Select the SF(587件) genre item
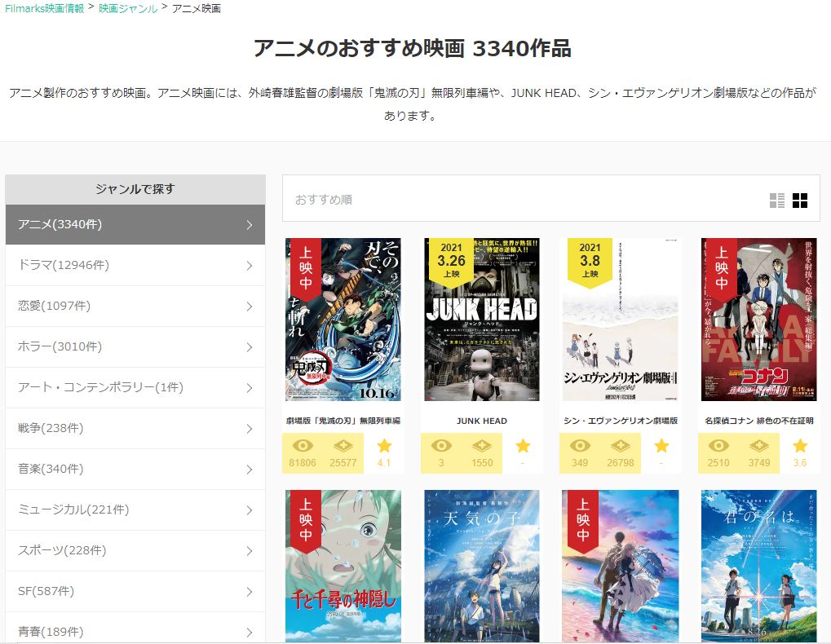 [x=135, y=592]
